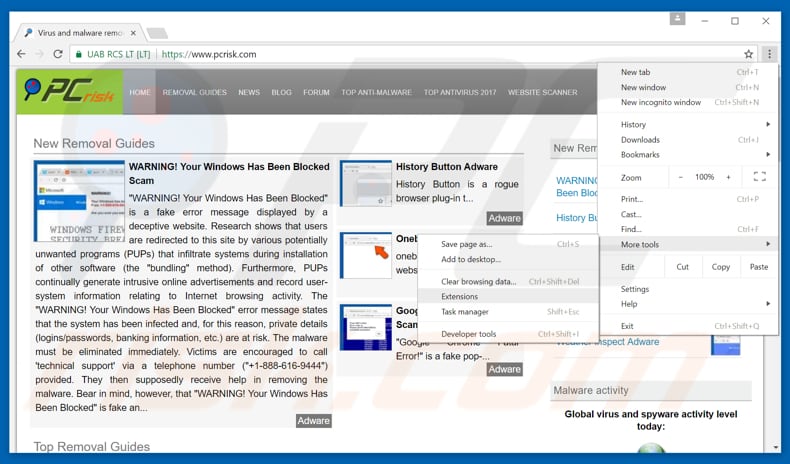This screenshot has height=464, width=790.
Task: Click History Button Adware thumbnail
Action: pos(366,183)
